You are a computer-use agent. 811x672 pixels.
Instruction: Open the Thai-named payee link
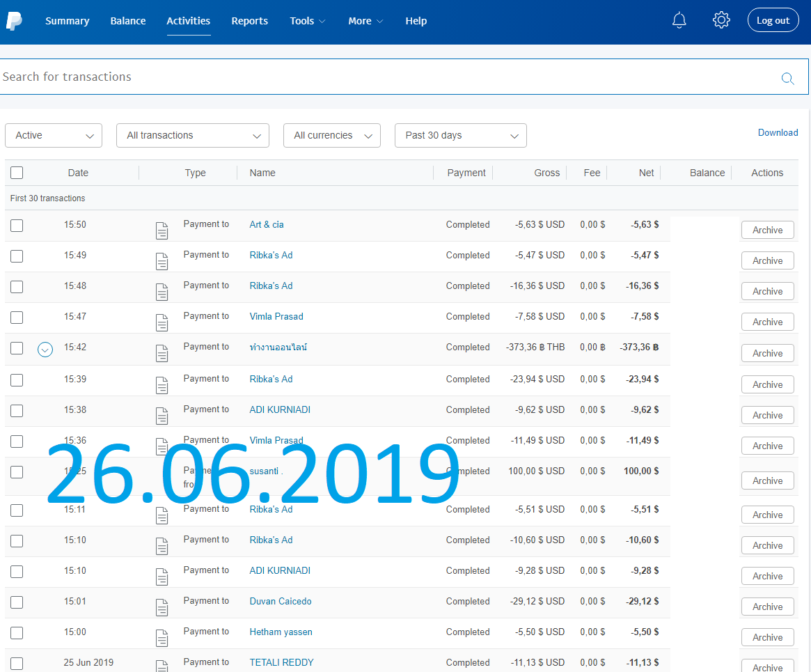[x=278, y=347]
